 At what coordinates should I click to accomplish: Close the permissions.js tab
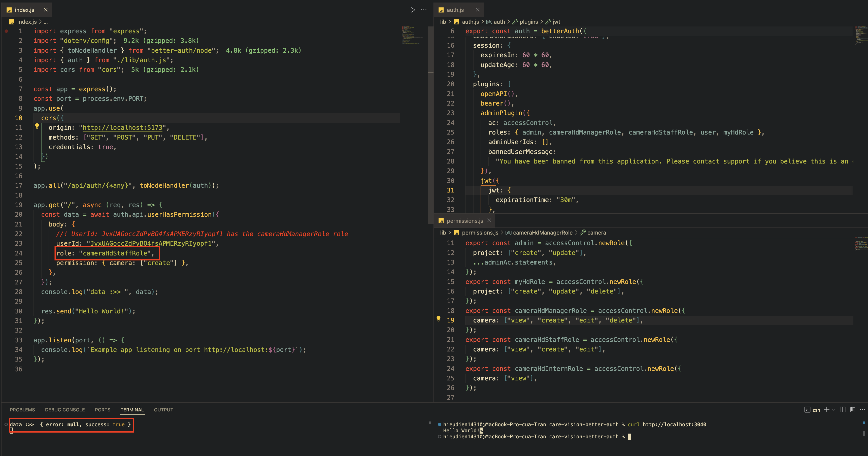point(489,220)
